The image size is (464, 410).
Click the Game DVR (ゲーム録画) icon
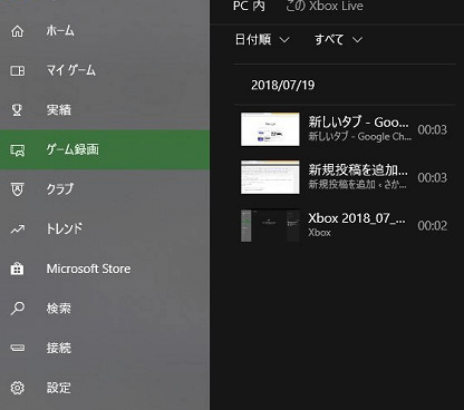[17, 150]
